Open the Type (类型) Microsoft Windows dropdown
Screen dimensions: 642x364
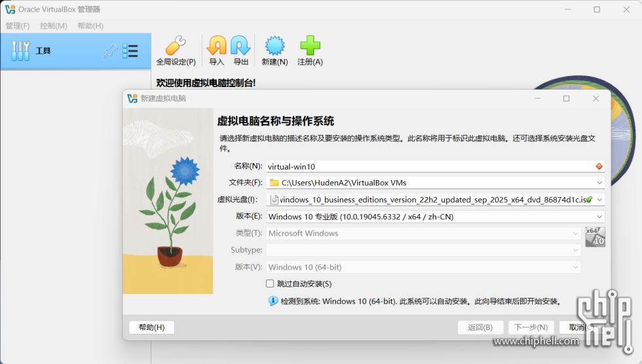[424, 233]
